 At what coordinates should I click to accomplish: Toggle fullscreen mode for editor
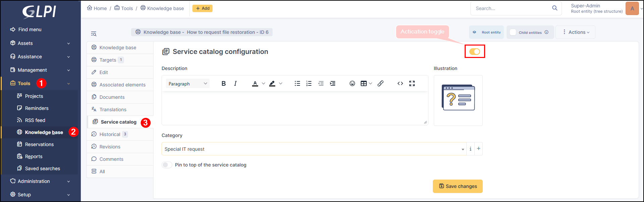pos(412,84)
